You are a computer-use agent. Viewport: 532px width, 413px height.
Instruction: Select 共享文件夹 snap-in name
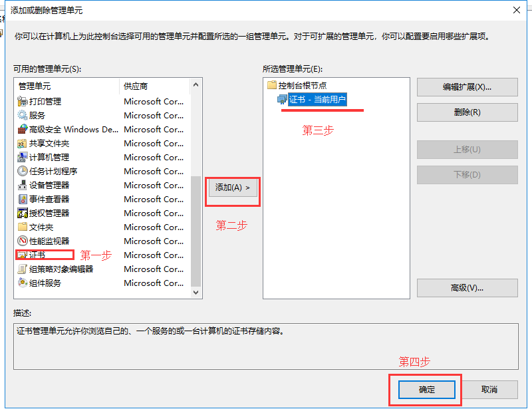coord(49,143)
